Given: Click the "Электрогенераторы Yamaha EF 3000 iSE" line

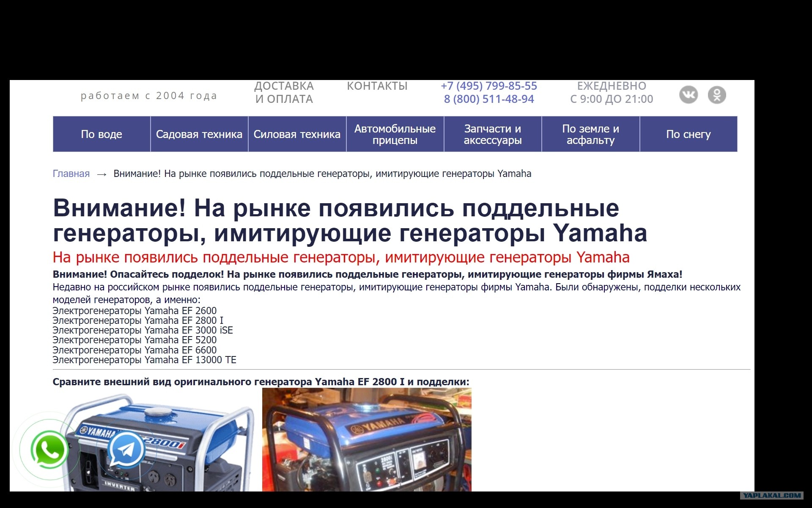Looking at the screenshot, I should (x=143, y=330).
